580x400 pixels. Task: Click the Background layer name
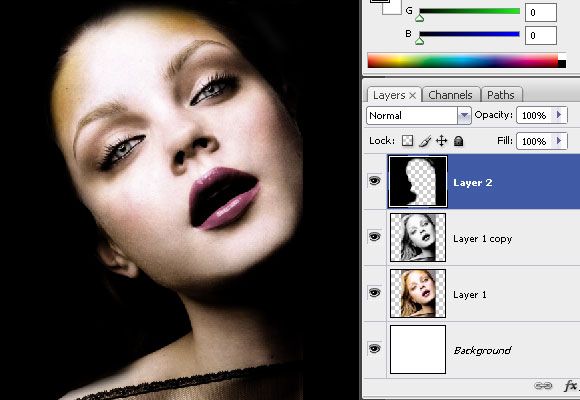pos(482,350)
